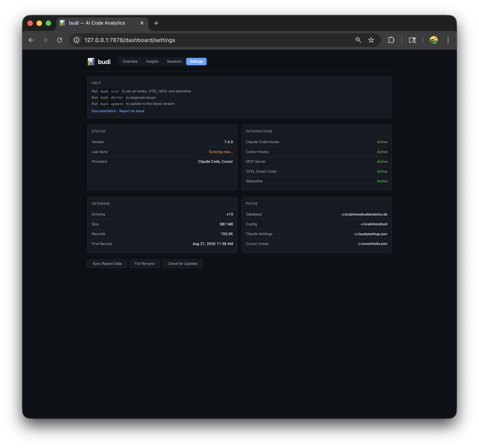Open the site information icon

[x=76, y=40]
